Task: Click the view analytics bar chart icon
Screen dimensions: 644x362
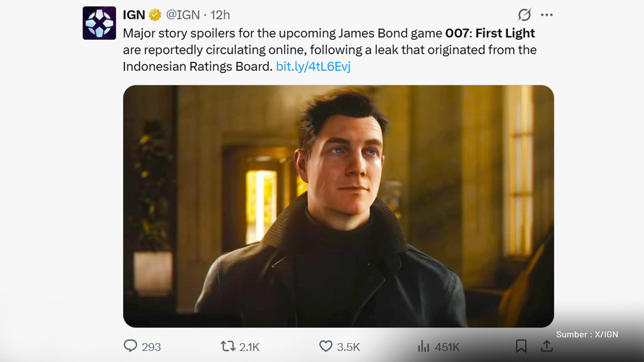Action: click(424, 346)
